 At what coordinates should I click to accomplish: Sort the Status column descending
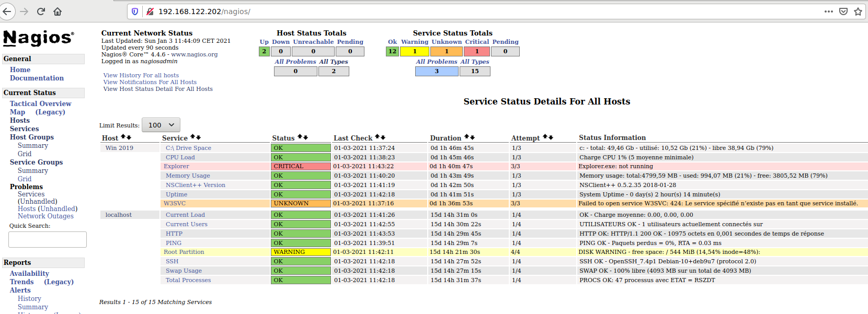[x=305, y=137]
